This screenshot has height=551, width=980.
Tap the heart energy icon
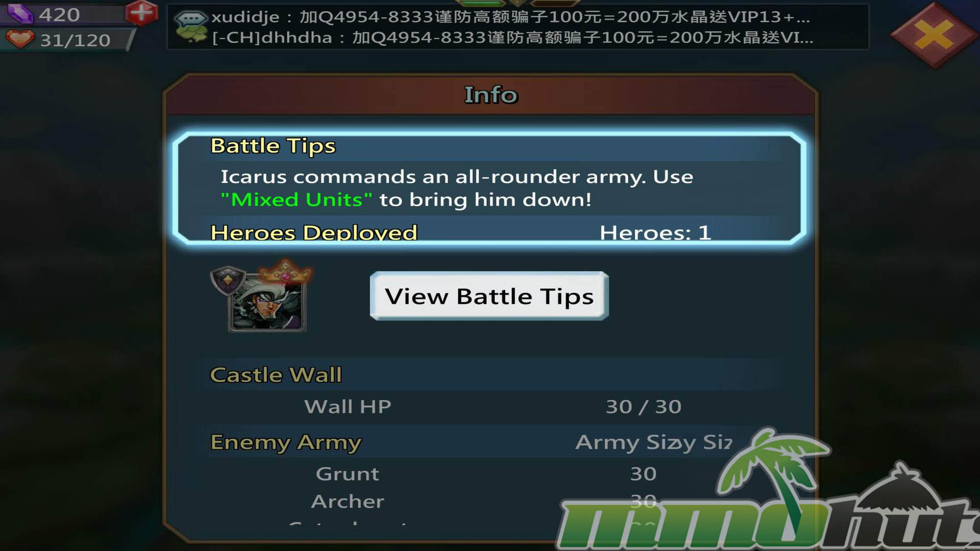20,39
